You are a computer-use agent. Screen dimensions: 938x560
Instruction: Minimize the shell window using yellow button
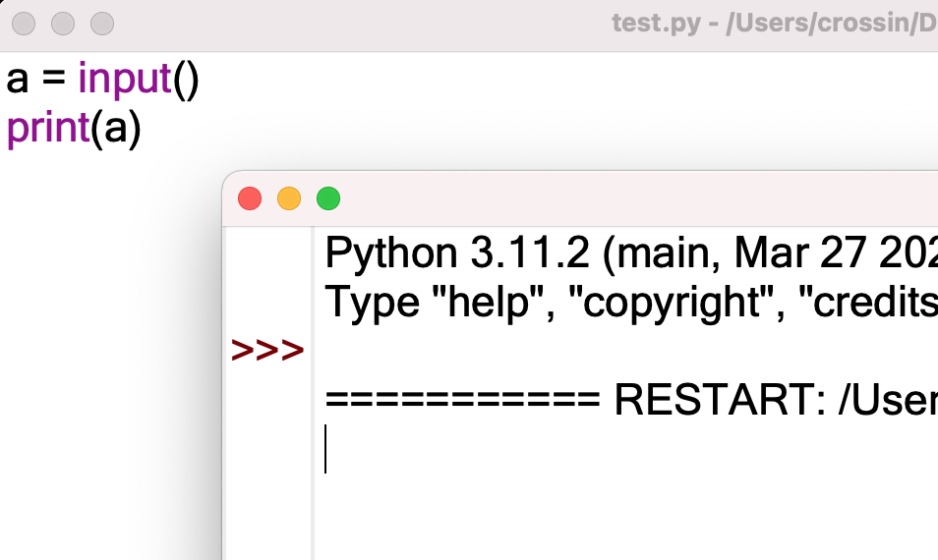point(289,198)
